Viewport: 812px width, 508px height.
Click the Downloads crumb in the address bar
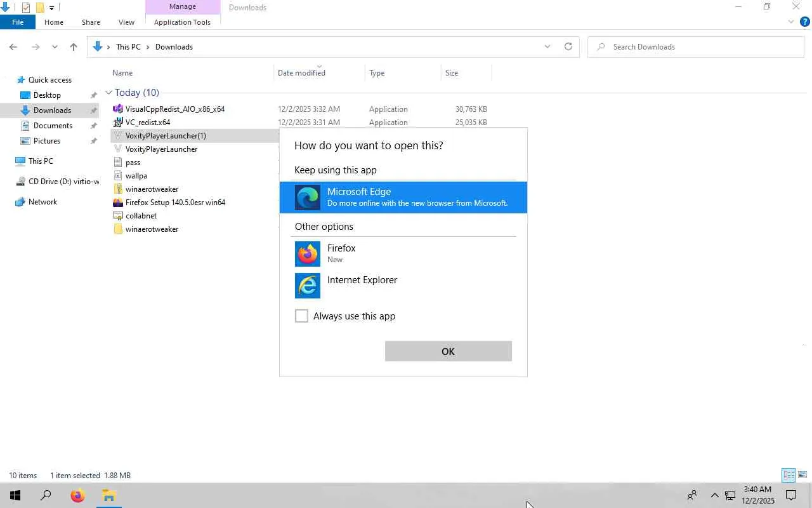[x=174, y=47]
